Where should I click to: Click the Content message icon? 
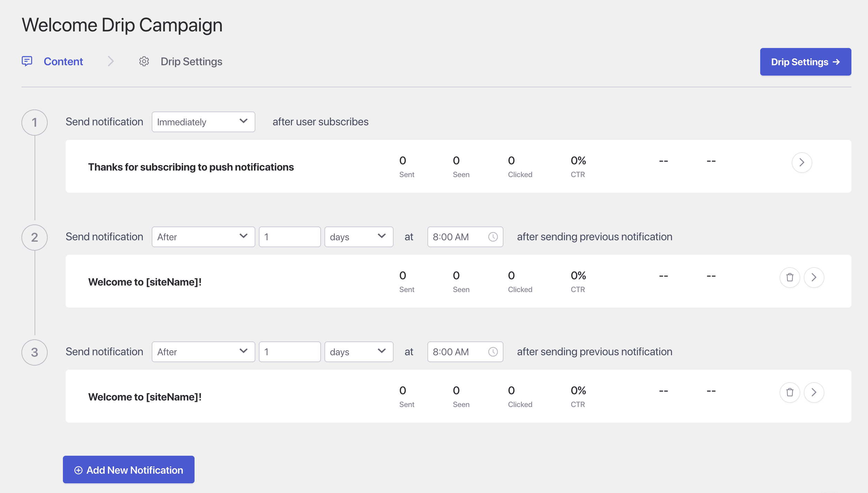[27, 61]
